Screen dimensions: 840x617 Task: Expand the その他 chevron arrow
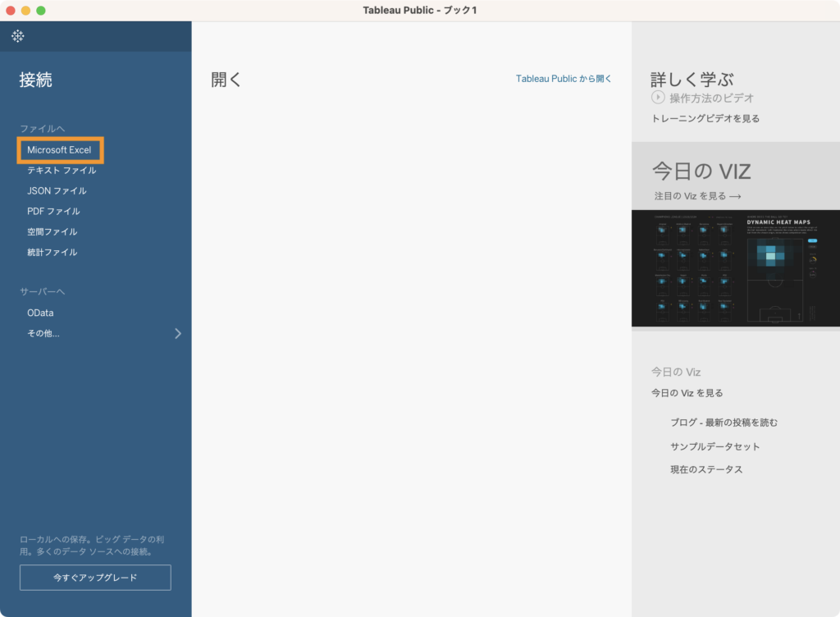coord(178,334)
